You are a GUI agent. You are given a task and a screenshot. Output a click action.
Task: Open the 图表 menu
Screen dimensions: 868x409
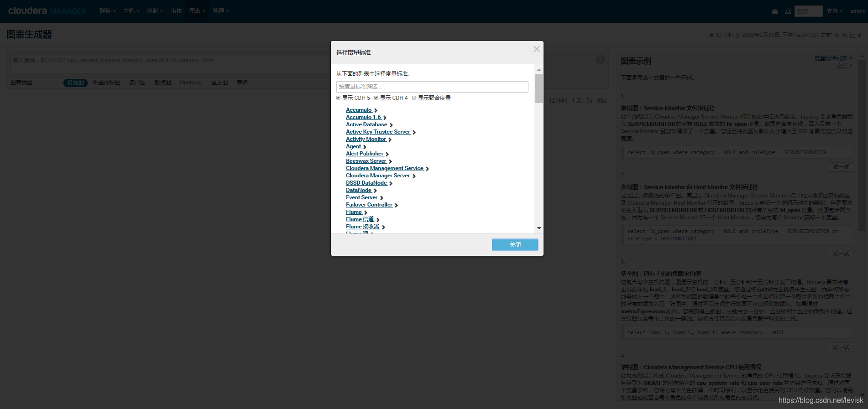click(197, 11)
